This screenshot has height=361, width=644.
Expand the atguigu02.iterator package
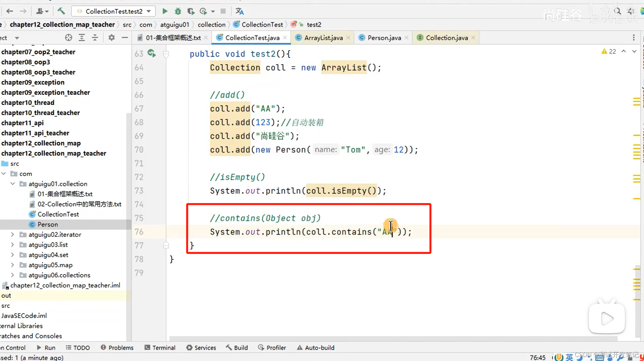13,235
